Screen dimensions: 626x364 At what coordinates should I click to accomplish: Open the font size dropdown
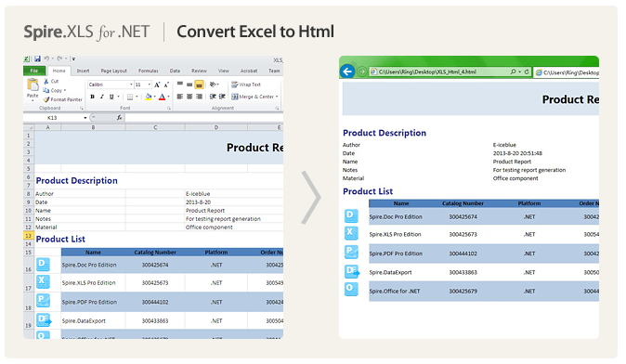150,84
